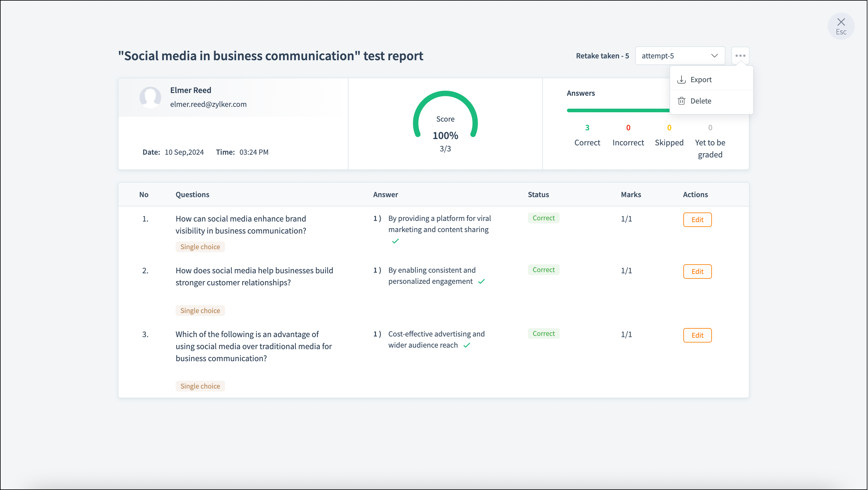Click the Export download icon
Screen dimensions: 868x490
coord(681,79)
